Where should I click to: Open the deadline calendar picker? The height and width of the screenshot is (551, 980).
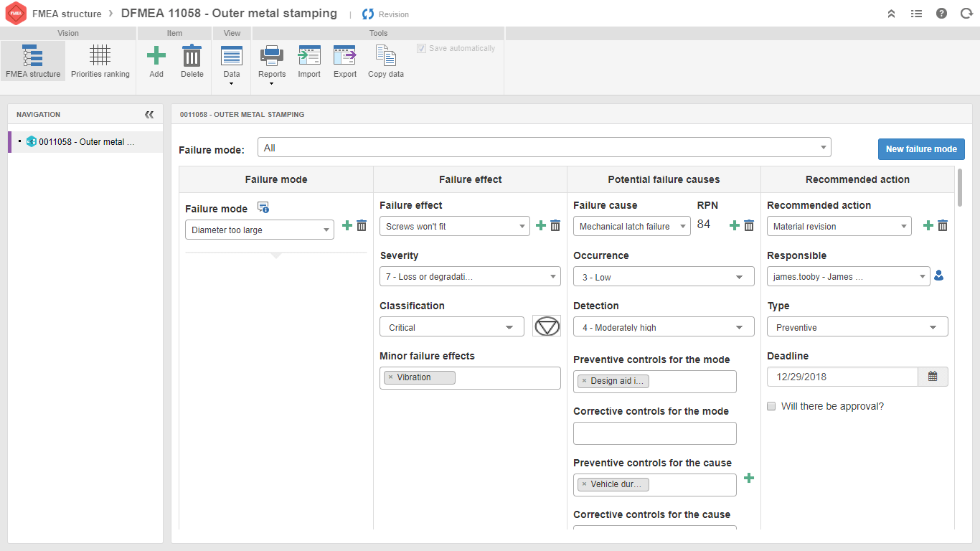pos(933,377)
